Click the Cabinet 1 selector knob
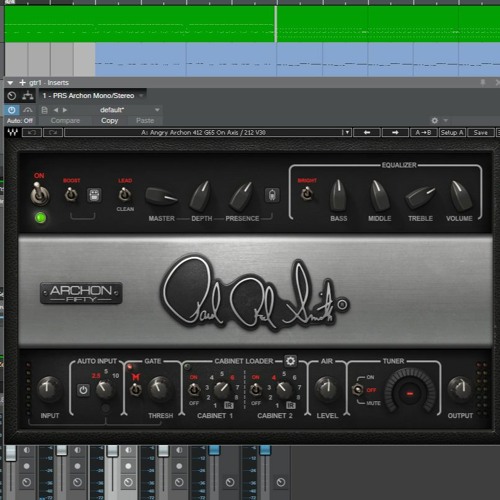Image resolution: width=500 pixels, height=500 pixels. (222, 390)
